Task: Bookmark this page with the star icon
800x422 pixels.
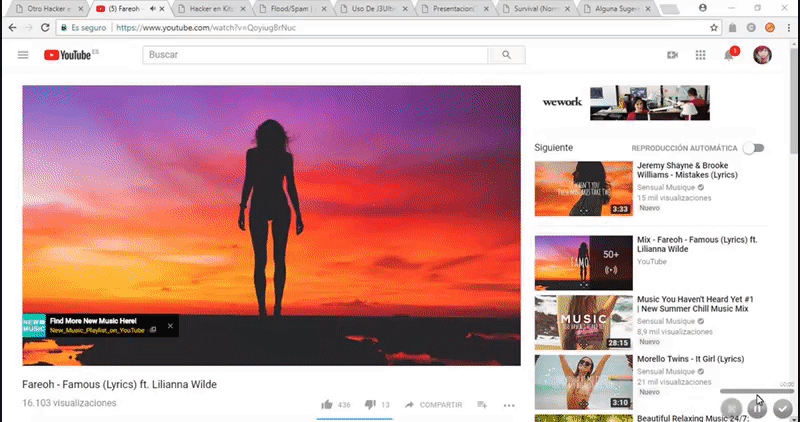Action: (x=714, y=27)
